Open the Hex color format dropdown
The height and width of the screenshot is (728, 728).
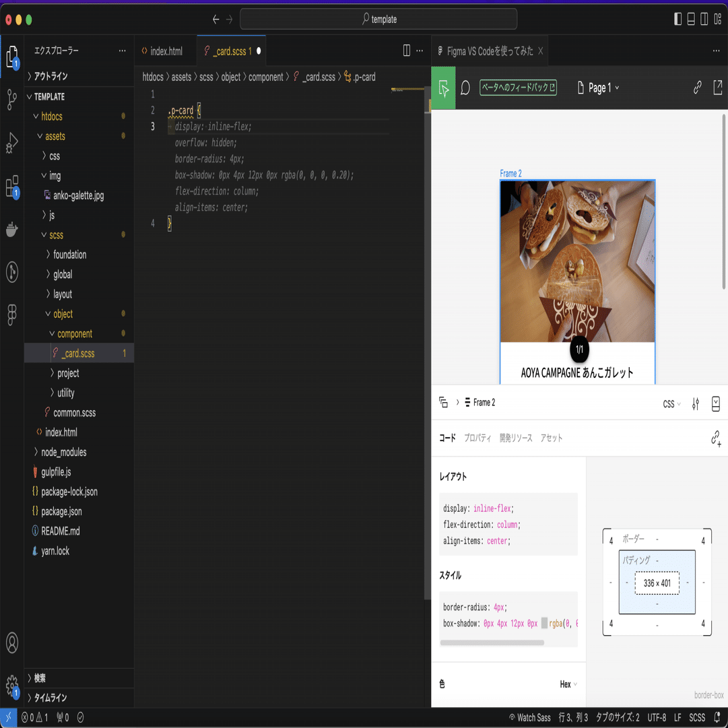[x=568, y=684]
